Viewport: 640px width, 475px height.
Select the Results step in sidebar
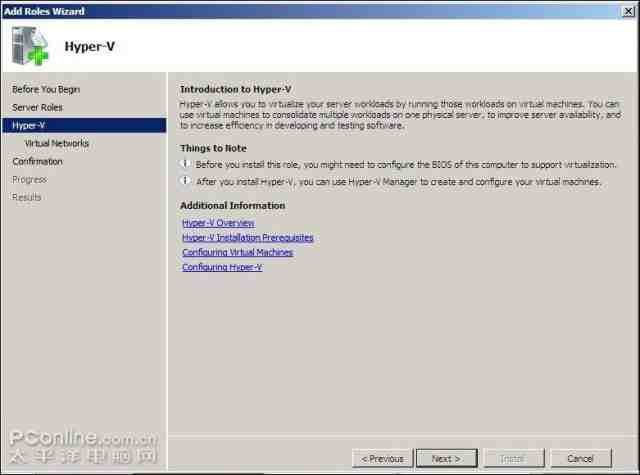[27, 197]
